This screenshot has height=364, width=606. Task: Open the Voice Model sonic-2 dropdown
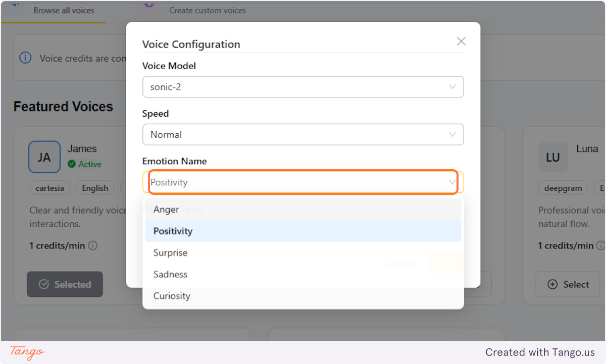pos(303,87)
